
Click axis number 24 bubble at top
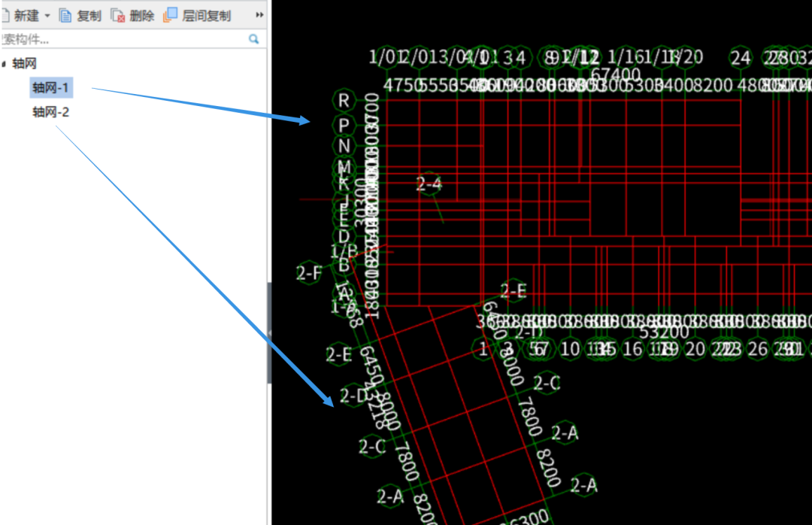coord(741,57)
